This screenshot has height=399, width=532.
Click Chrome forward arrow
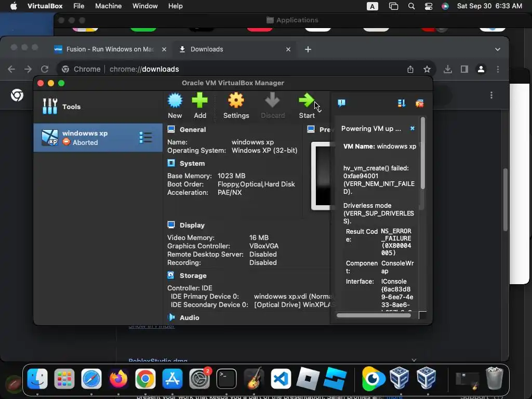pyautogui.click(x=28, y=69)
